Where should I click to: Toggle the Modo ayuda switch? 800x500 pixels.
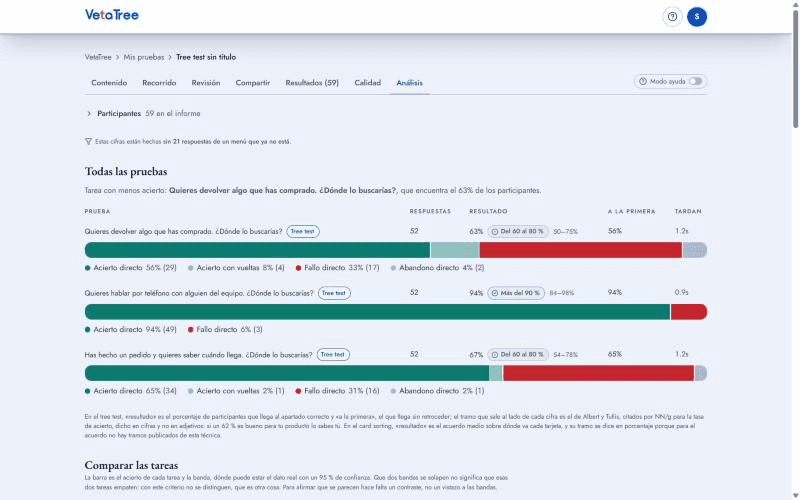click(695, 82)
